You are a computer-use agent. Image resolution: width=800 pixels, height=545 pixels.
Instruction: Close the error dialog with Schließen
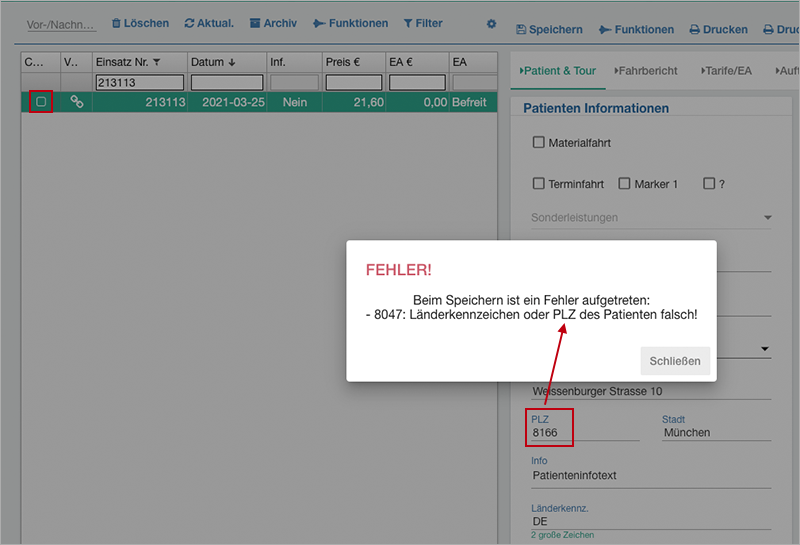675,361
